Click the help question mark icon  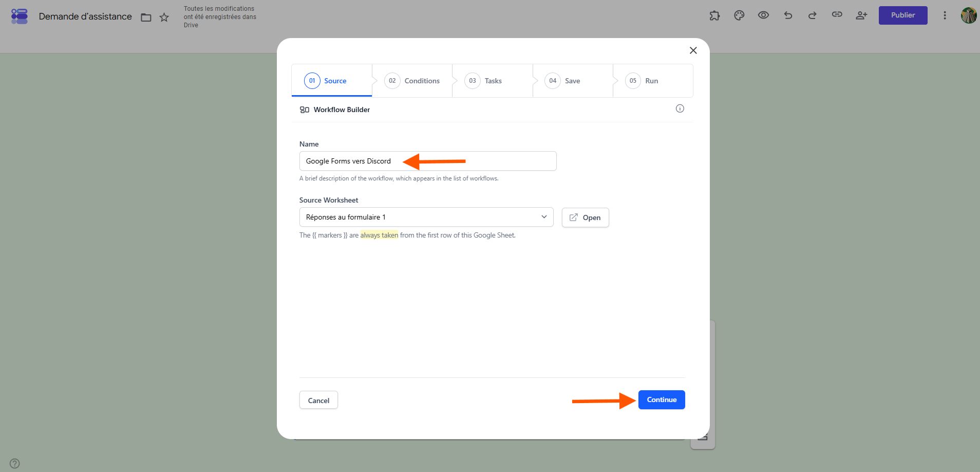tap(15, 463)
